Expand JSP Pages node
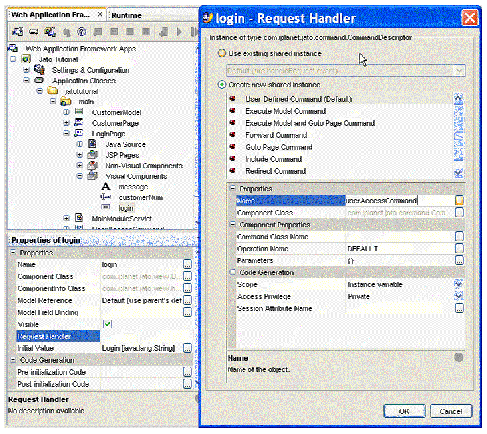The height and width of the screenshot is (434, 487). (80, 155)
